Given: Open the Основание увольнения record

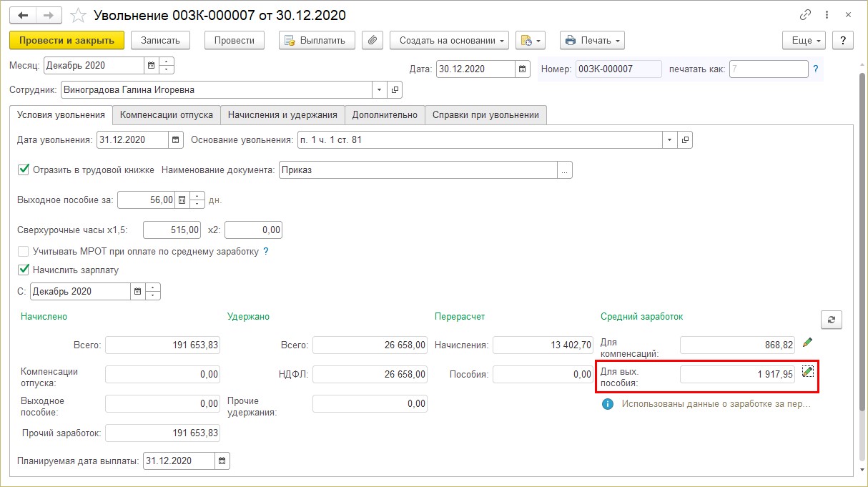Looking at the screenshot, I should pyautogui.click(x=685, y=140).
